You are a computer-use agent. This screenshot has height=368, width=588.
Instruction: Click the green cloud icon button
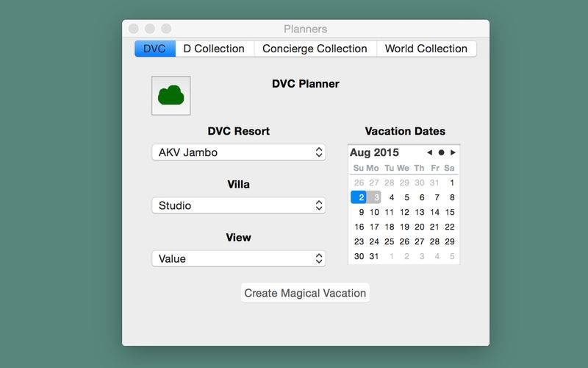tap(171, 96)
